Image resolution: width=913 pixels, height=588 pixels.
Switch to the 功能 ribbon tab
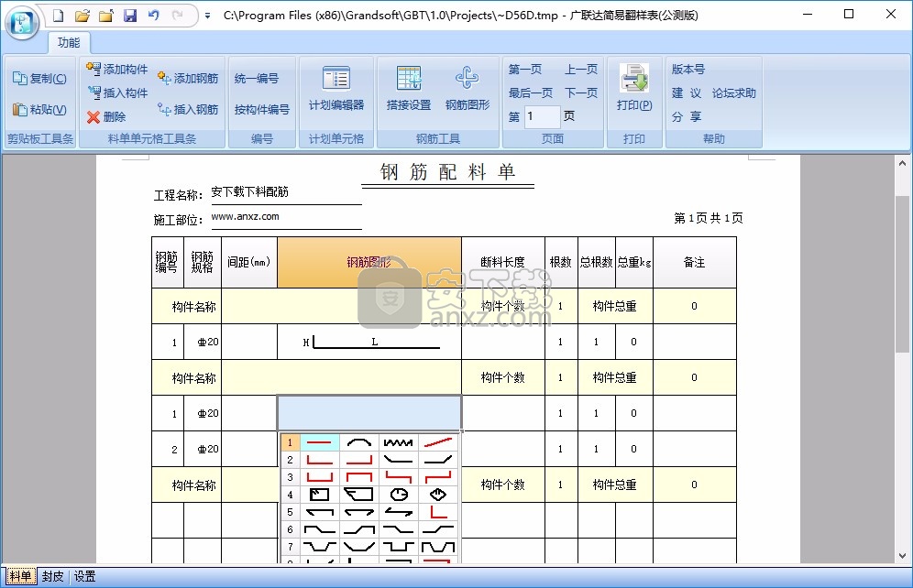[x=68, y=42]
